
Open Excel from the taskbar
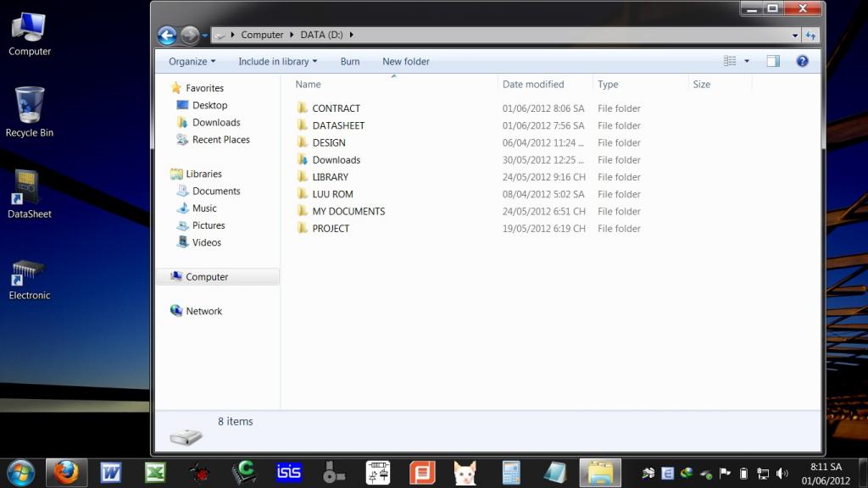(x=156, y=473)
